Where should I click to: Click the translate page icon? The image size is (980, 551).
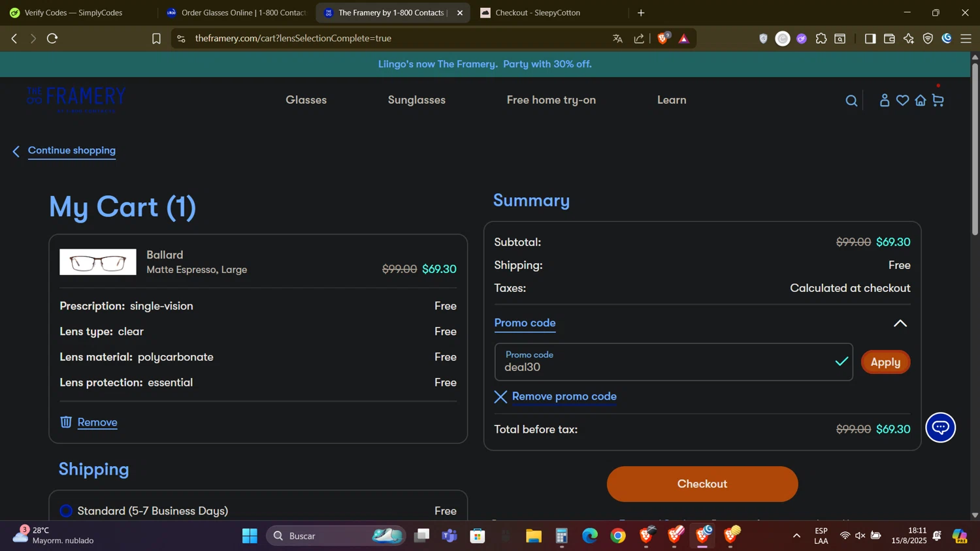617,39
